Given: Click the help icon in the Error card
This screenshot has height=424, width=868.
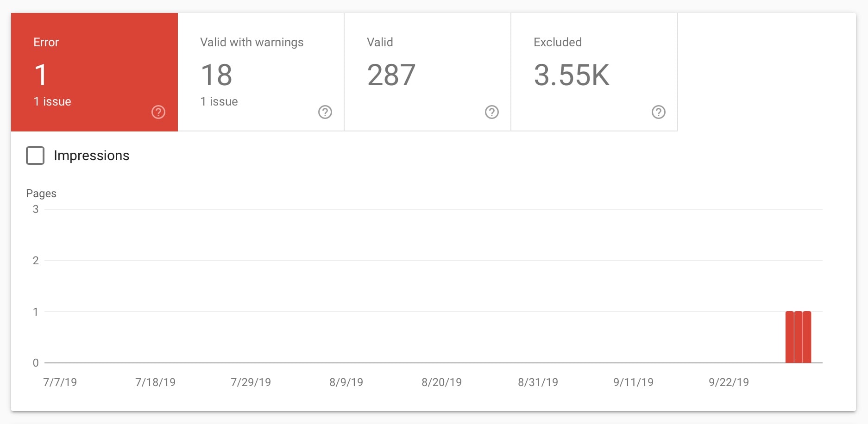Looking at the screenshot, I should (x=158, y=112).
